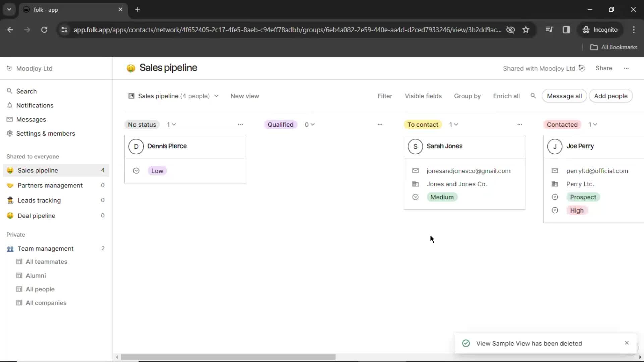Navigate to Partners management group
This screenshot has width=644, height=362.
[x=50, y=185]
